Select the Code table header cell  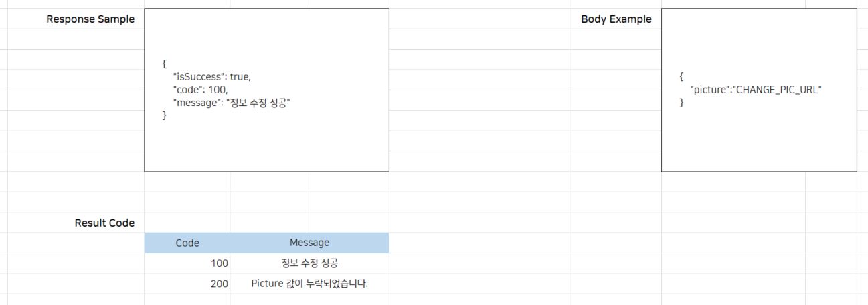click(187, 243)
